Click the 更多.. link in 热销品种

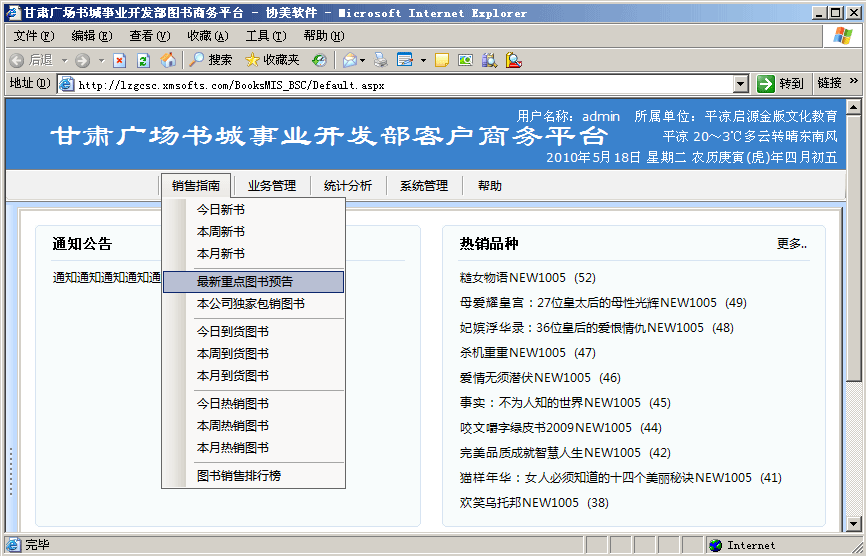pyautogui.click(x=792, y=243)
